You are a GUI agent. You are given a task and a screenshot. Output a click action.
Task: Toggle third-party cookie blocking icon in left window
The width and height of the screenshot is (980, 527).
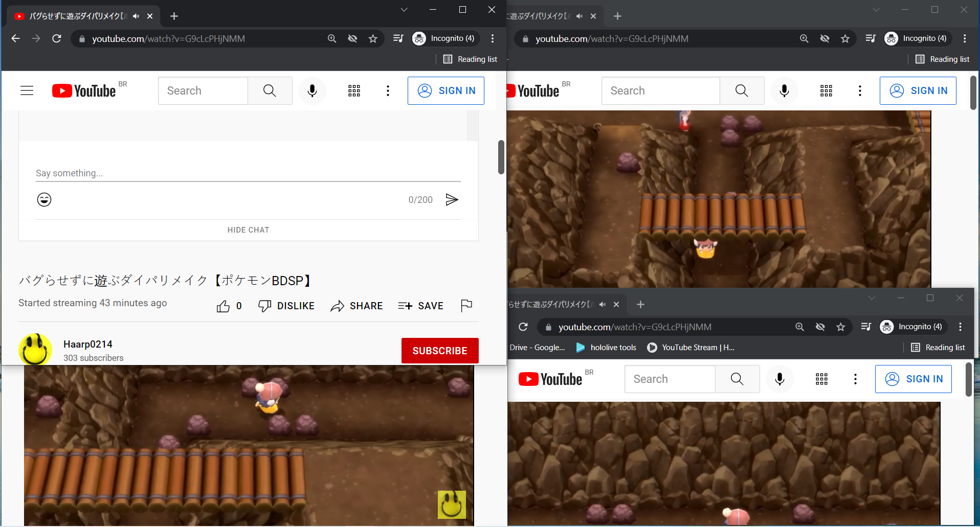tap(352, 38)
